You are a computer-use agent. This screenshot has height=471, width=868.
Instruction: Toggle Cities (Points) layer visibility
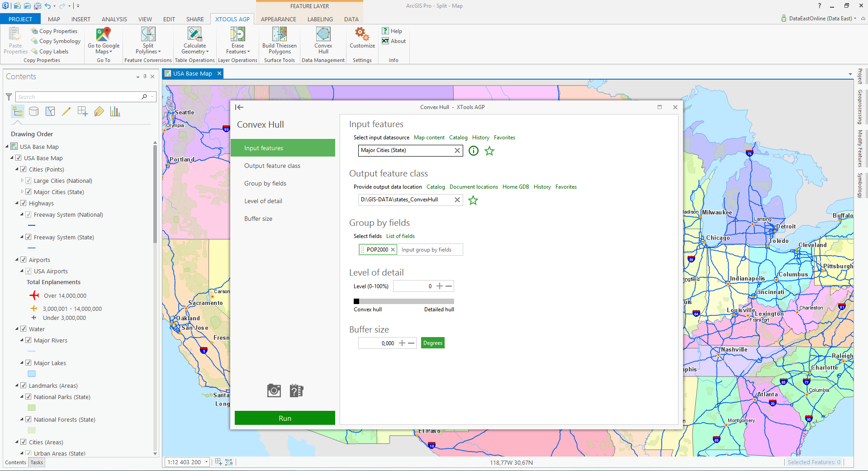point(24,169)
